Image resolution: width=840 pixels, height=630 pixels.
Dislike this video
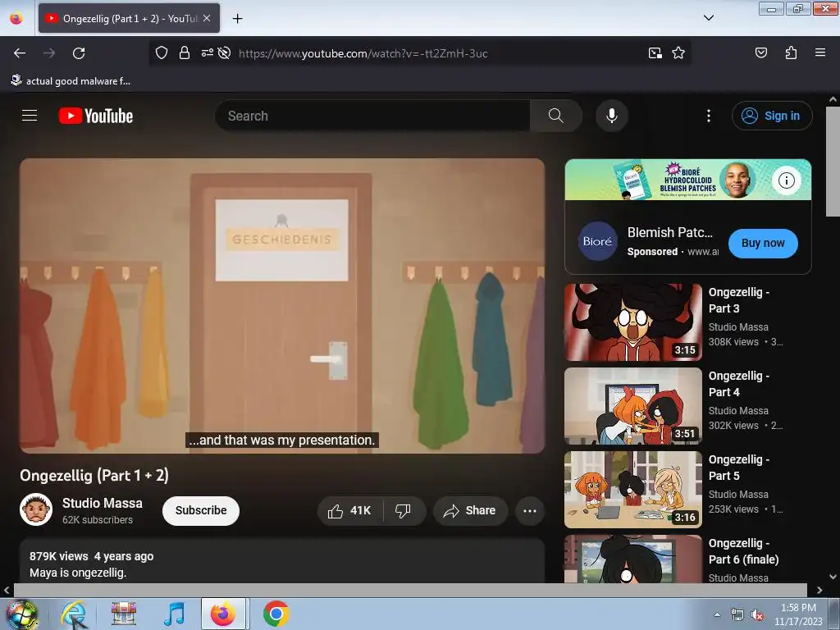click(x=404, y=511)
